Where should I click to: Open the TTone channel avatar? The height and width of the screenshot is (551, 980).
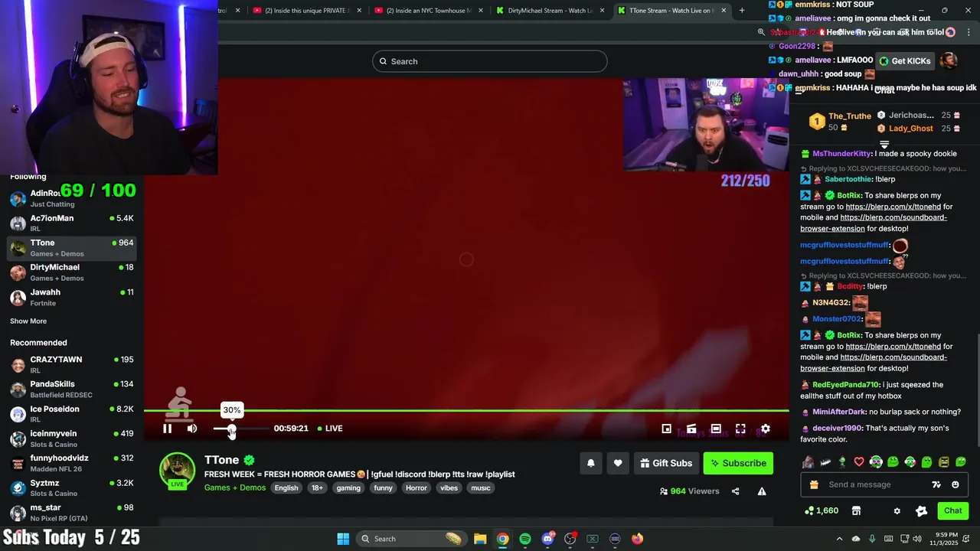tap(177, 470)
